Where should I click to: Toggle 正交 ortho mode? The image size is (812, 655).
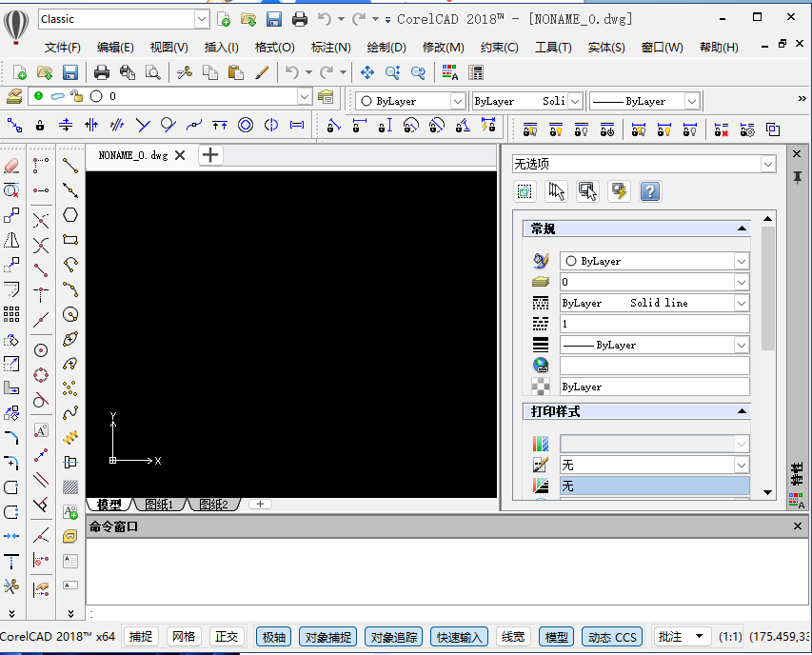227,637
